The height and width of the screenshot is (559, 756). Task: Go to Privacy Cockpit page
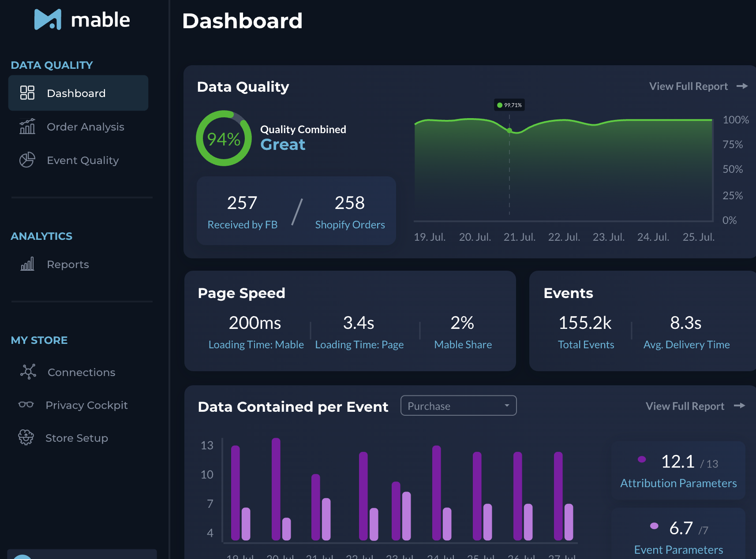86,405
